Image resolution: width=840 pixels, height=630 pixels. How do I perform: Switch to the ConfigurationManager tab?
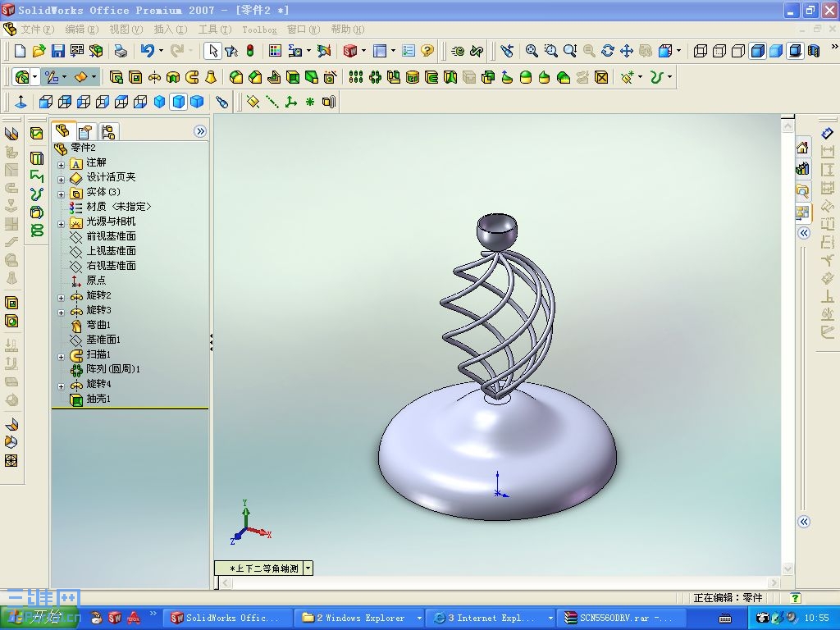coord(108,131)
